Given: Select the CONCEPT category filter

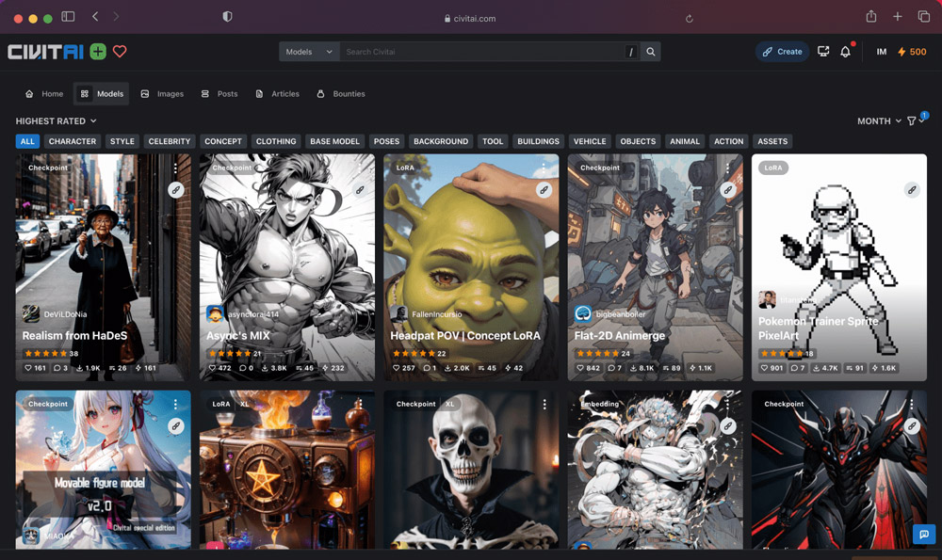Looking at the screenshot, I should coord(223,141).
